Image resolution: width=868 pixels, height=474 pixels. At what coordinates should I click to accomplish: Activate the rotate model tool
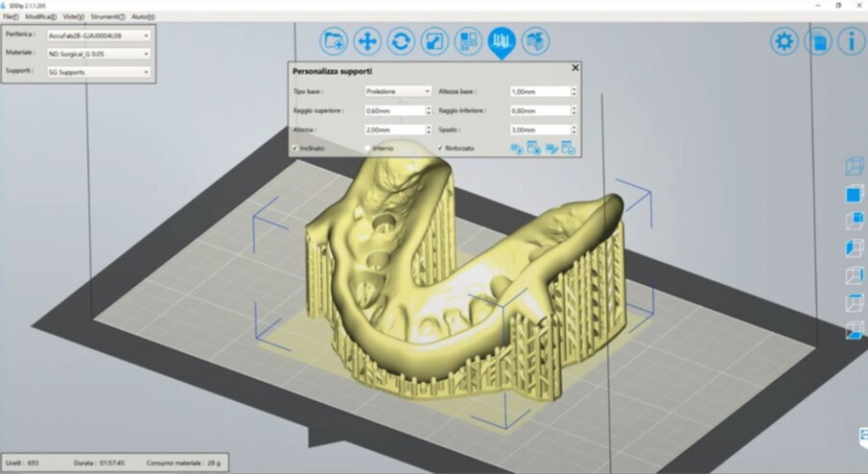(x=401, y=41)
